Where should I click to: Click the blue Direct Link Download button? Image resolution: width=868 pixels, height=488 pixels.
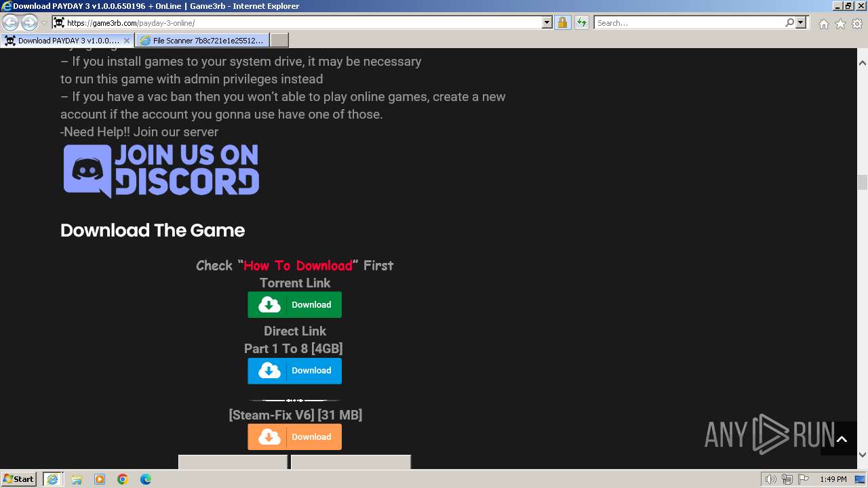(x=294, y=371)
